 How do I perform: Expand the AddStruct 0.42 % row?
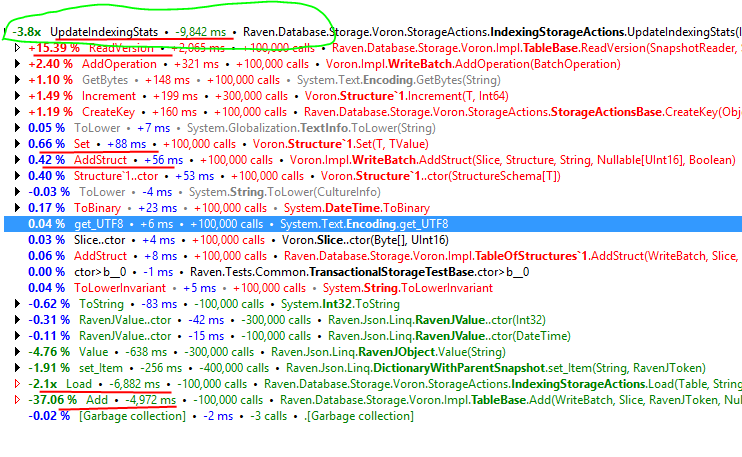17,160
